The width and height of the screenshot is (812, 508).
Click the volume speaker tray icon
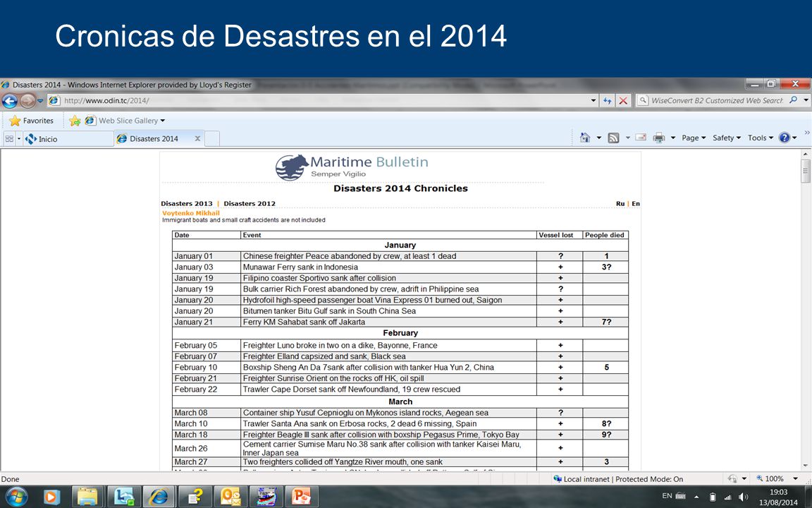(743, 497)
